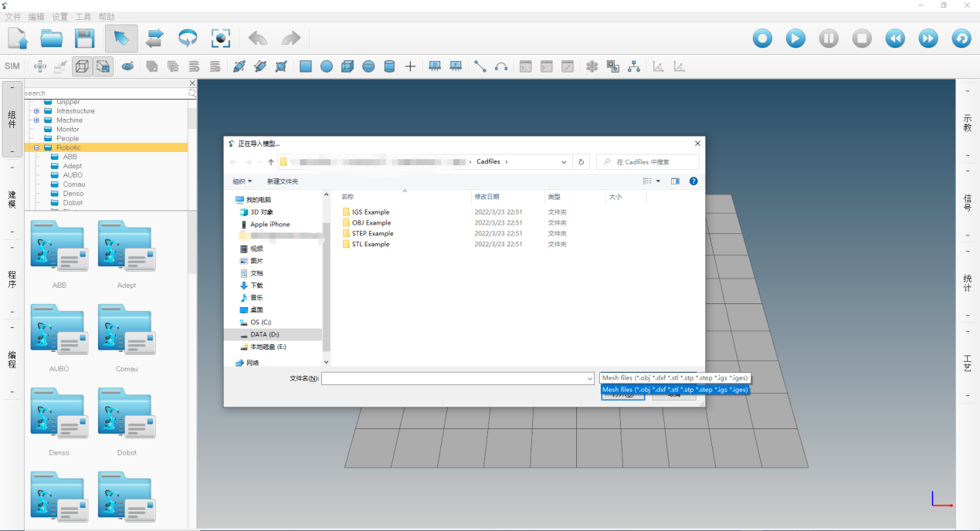Click the 新建文件夹 button

tap(282, 181)
